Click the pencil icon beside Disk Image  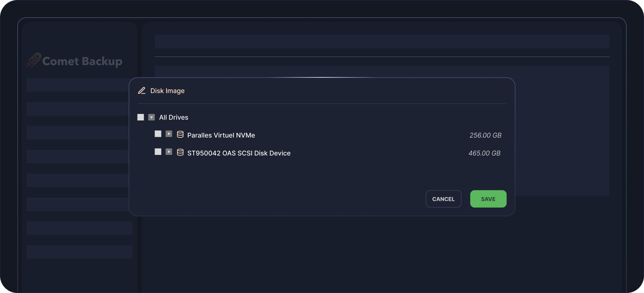[142, 91]
